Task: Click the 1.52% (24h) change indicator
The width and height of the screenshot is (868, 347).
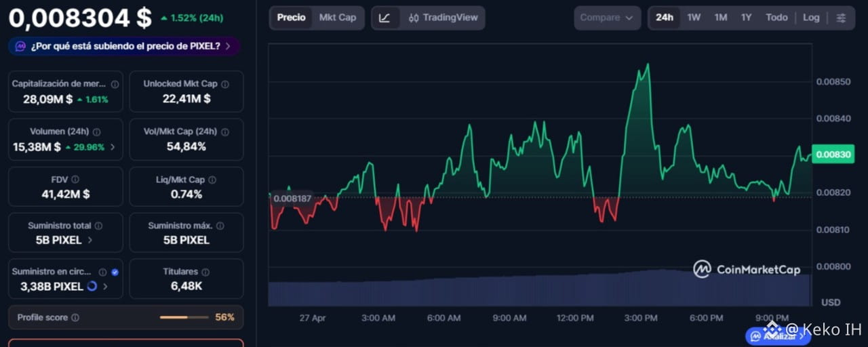Action: point(191,18)
